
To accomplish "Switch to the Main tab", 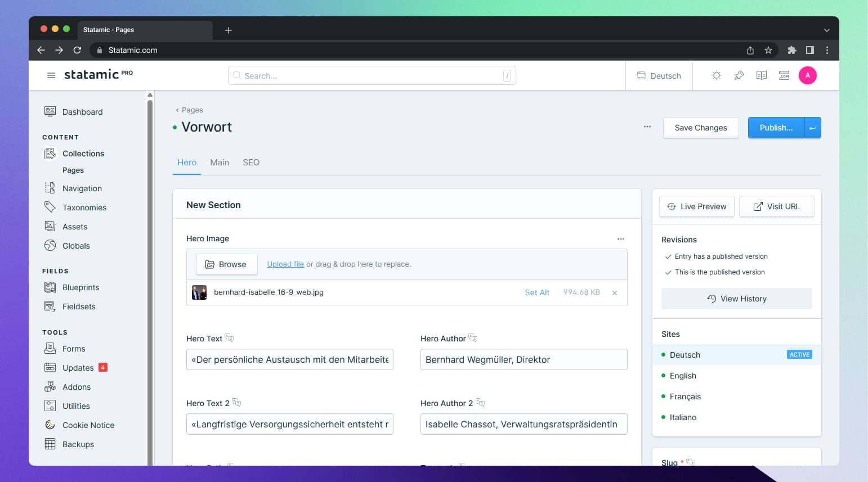I will (x=219, y=162).
